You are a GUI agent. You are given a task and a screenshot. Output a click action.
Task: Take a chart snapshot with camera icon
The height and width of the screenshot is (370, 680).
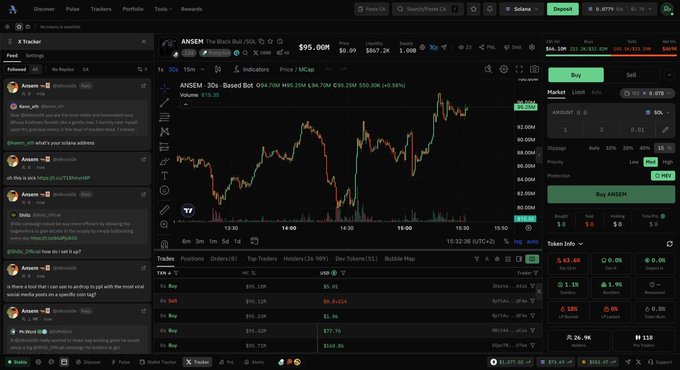pyautogui.click(x=534, y=69)
